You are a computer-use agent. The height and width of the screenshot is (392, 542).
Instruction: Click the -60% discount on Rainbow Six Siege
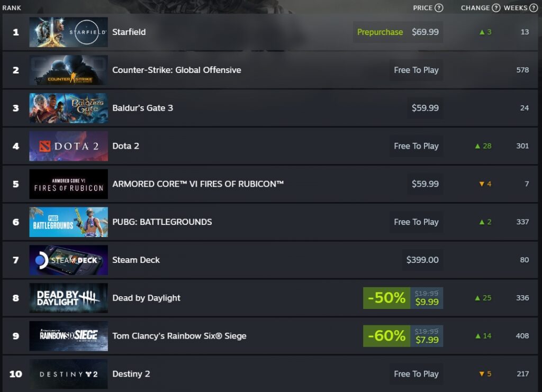pos(386,335)
